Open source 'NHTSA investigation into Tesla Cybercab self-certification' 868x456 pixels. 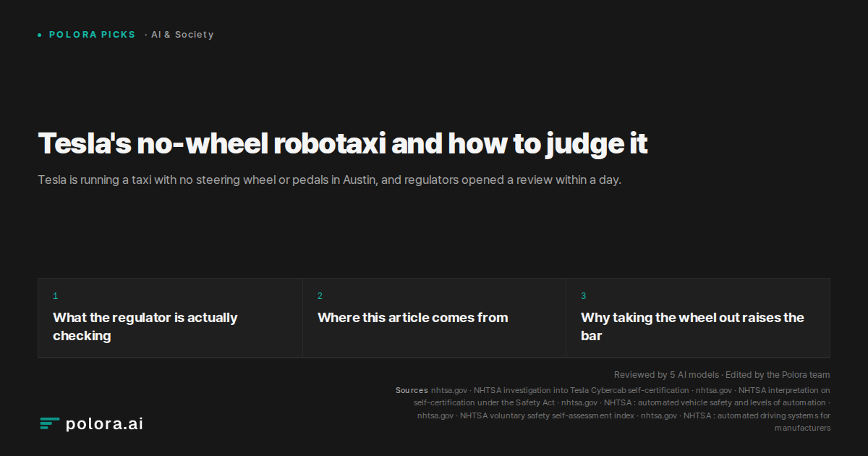[582, 390]
